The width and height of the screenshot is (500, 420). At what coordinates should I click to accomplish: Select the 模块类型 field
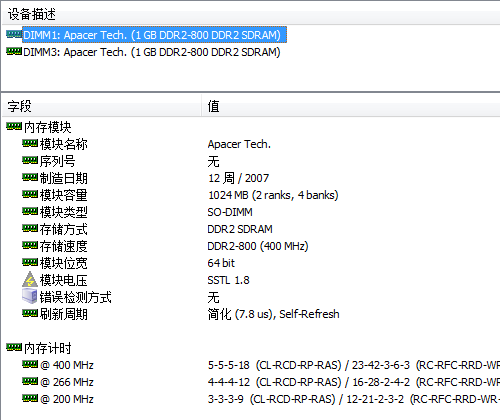[64, 212]
